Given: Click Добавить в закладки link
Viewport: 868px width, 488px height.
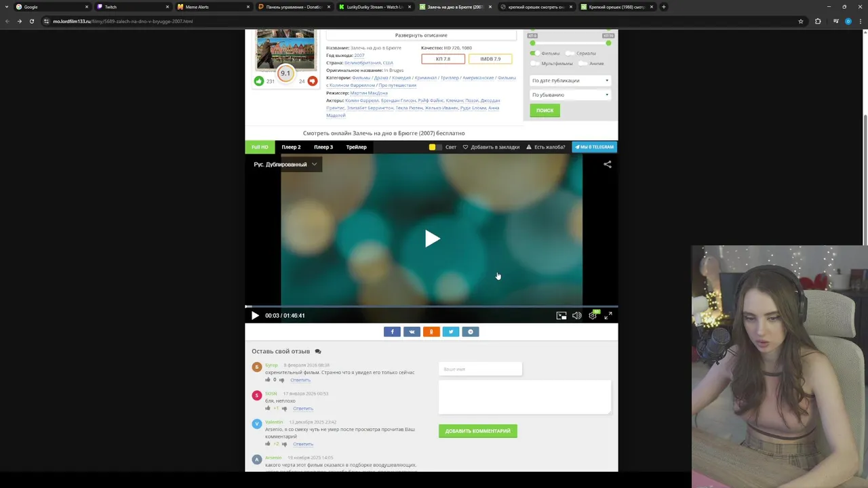Looking at the screenshot, I should pos(491,147).
